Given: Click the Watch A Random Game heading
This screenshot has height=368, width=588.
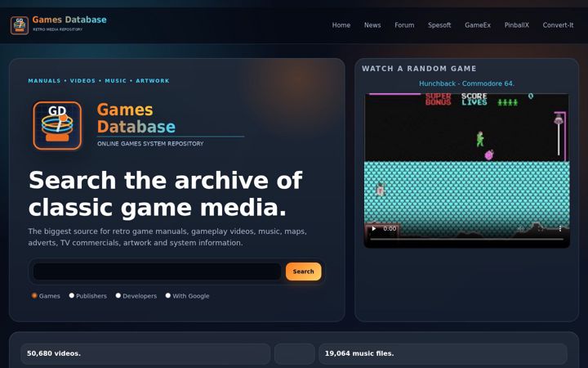Looking at the screenshot, I should (419, 69).
